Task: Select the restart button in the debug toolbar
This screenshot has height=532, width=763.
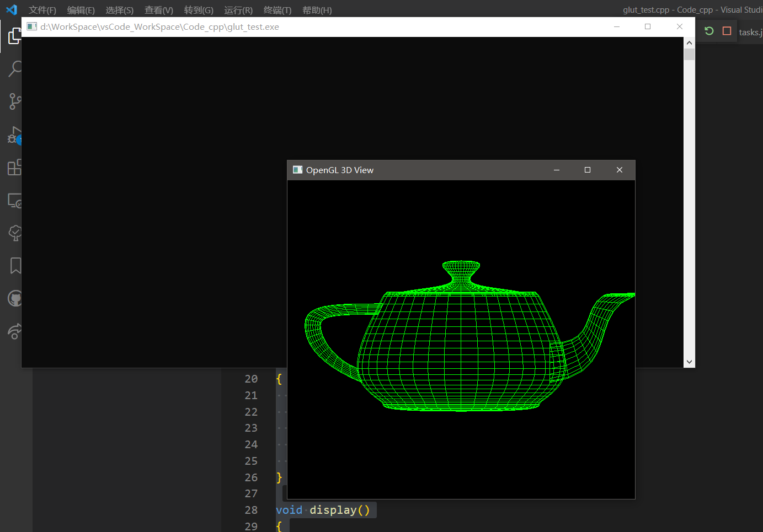Action: click(709, 31)
